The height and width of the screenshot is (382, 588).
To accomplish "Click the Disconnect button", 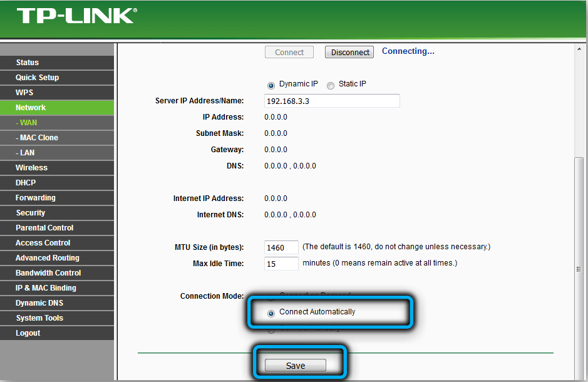I will point(349,52).
